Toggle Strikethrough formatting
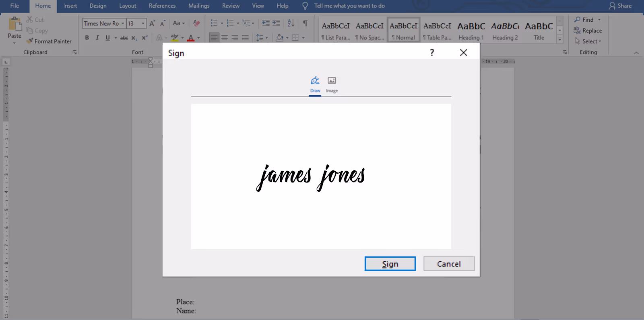The width and height of the screenshot is (644, 320). coord(124,37)
